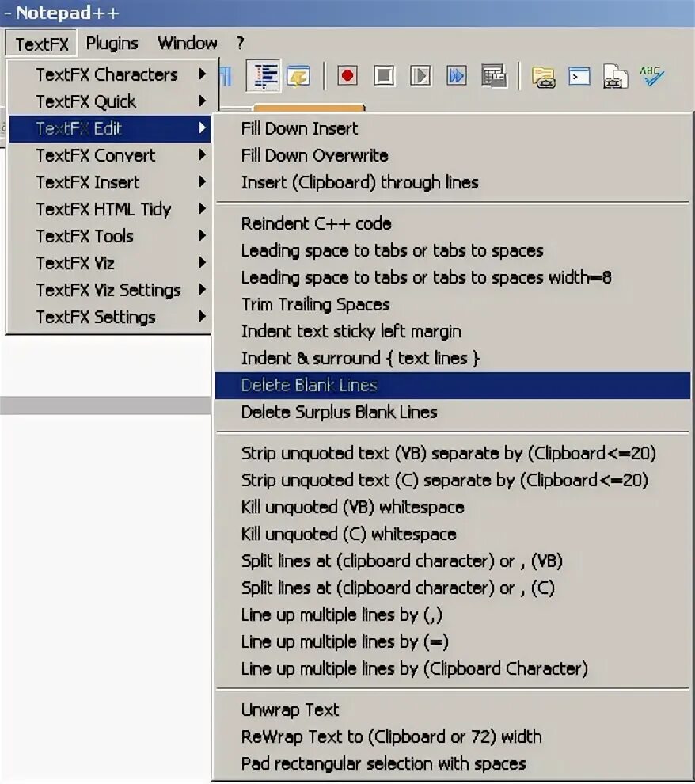Select Insert (Clipboard) through lines
695x784 pixels.
(453, 182)
